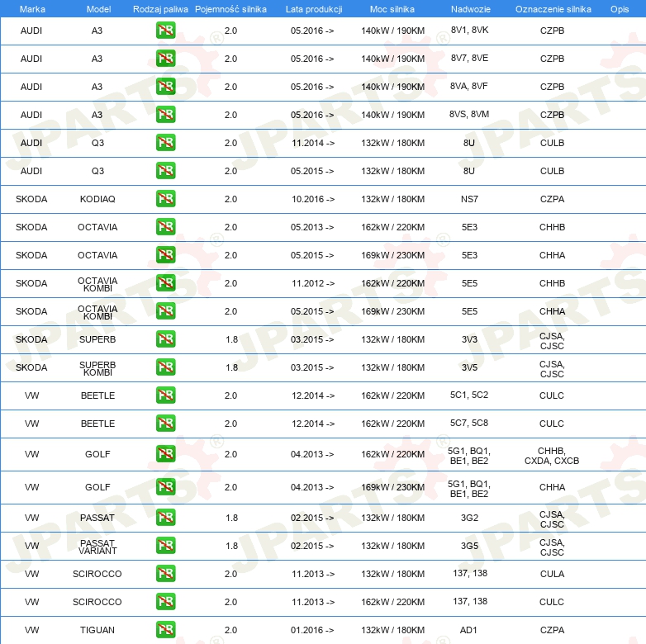Click the AD1 body code cell
This screenshot has height=644, width=646.
coord(468,630)
